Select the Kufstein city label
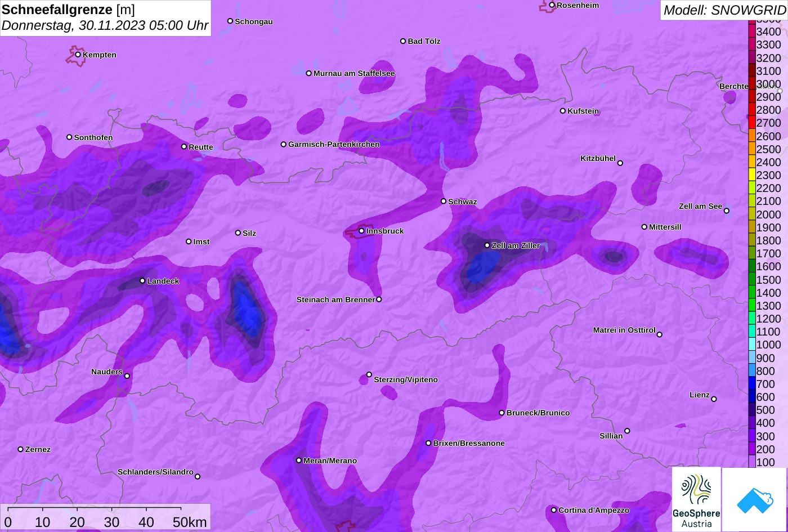The width and height of the screenshot is (788, 532). [x=583, y=111]
